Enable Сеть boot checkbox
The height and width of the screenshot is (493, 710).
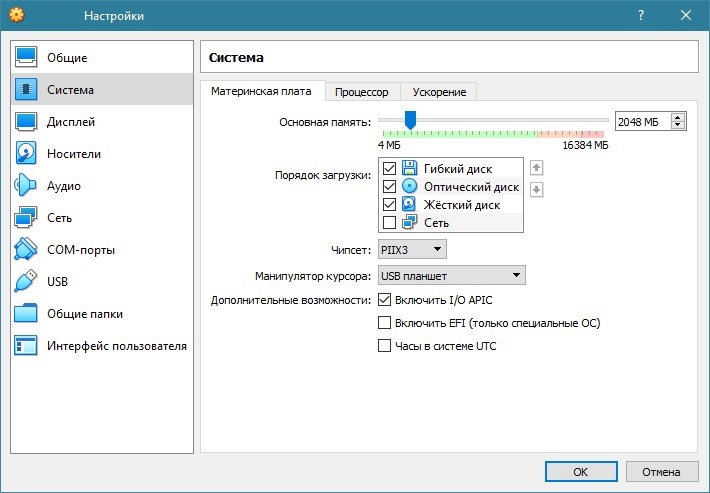tap(390, 223)
